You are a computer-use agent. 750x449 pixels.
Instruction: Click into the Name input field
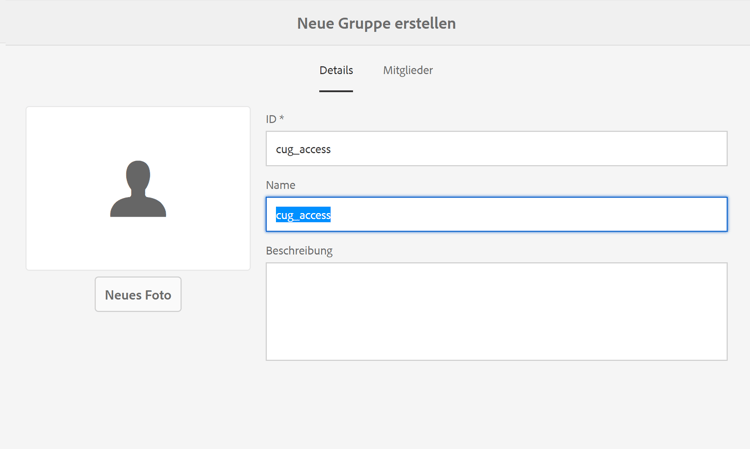tap(496, 215)
